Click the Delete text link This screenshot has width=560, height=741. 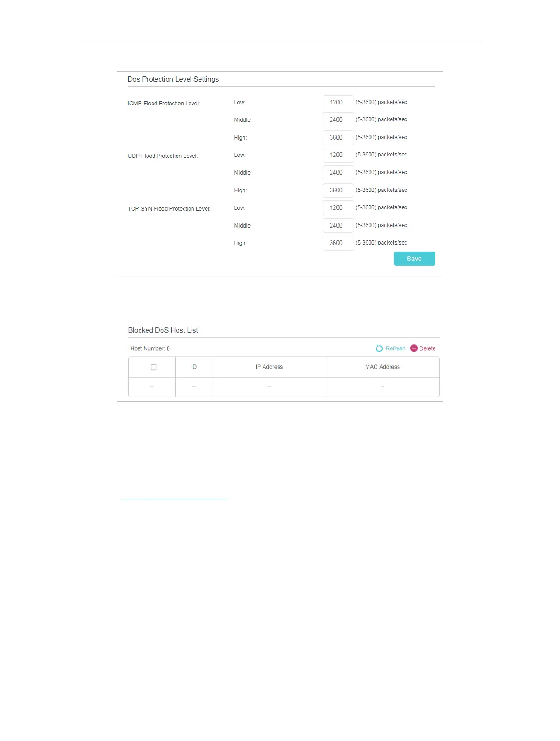click(427, 348)
